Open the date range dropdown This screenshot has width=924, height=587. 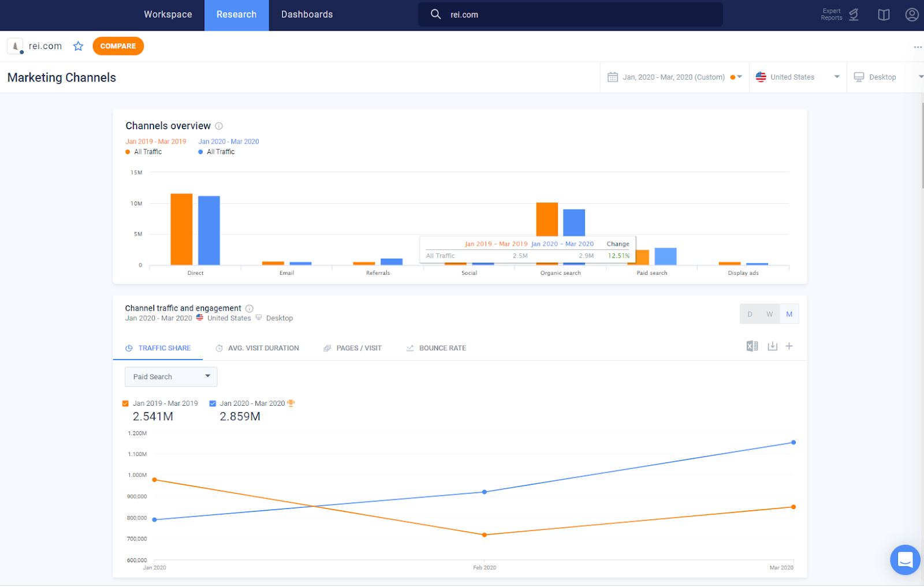(x=675, y=77)
